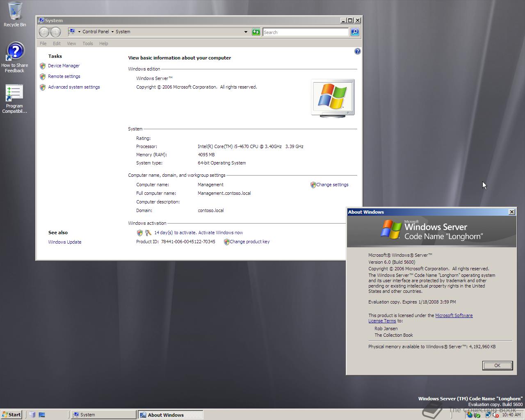Image resolution: width=525 pixels, height=420 pixels.
Task: Expand the root breadcrumb arrow before Control Panel
Action: pyautogui.click(x=79, y=32)
